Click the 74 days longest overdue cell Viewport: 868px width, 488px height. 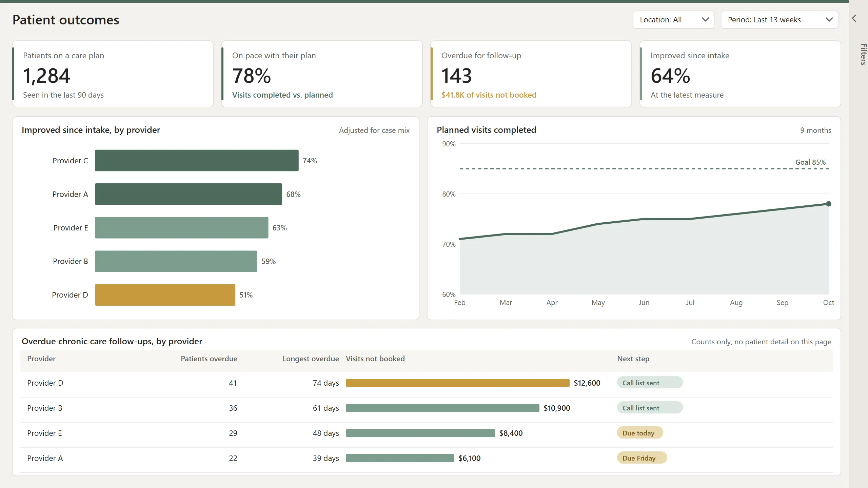click(326, 383)
